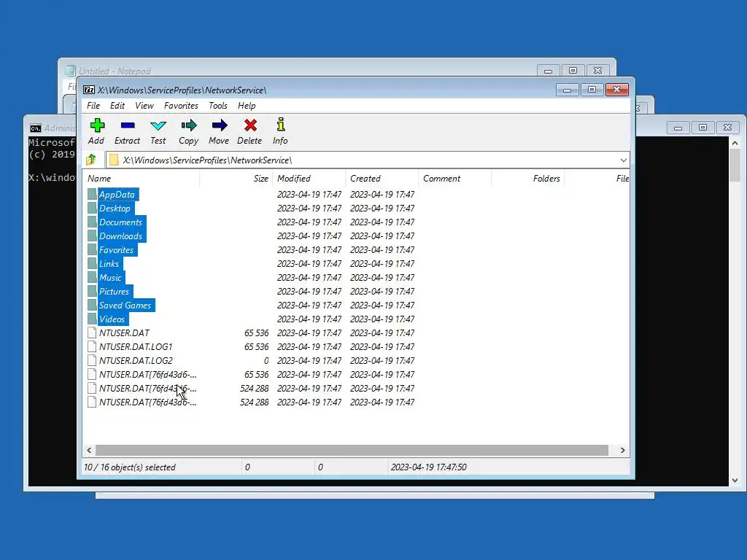Click status bar '10 / 16 object(s) selected'
This screenshot has height=560, width=747.
click(x=130, y=467)
